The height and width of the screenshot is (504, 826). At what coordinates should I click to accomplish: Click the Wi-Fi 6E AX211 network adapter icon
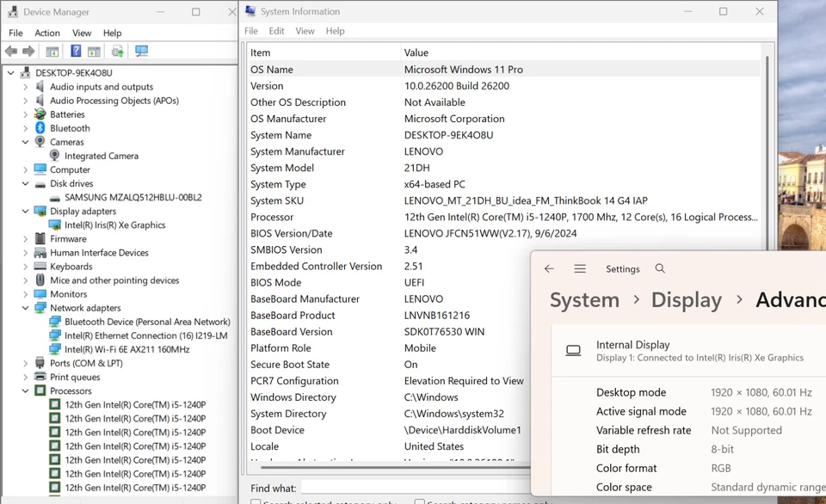click(x=55, y=349)
